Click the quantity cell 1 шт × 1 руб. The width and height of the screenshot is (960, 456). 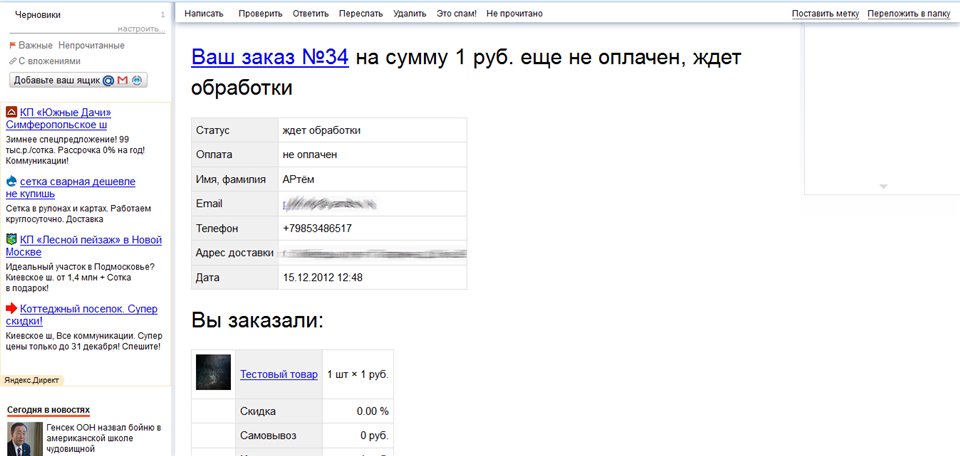[358, 374]
